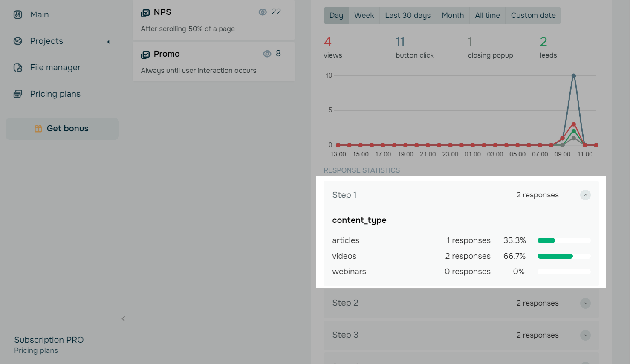
Task: Click the videos 66.7% progress bar
Action: coord(564,256)
